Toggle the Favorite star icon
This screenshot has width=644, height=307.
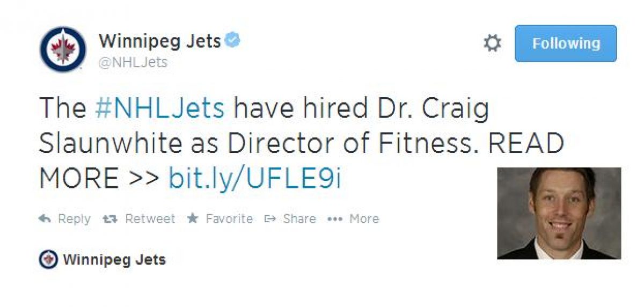pyautogui.click(x=192, y=219)
